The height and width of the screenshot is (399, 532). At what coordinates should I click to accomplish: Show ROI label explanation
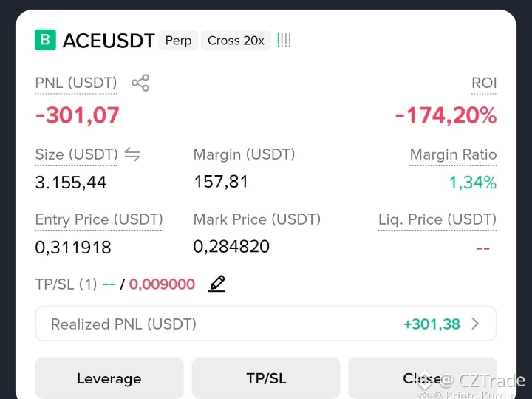click(x=484, y=83)
